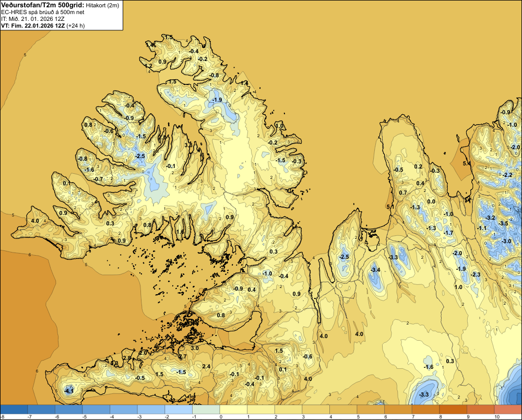Click the '2.7' temperature value

tap(183, 357)
